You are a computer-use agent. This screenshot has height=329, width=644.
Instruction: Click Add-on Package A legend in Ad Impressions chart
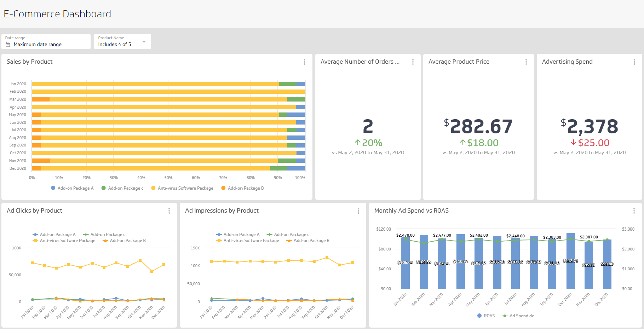point(238,234)
